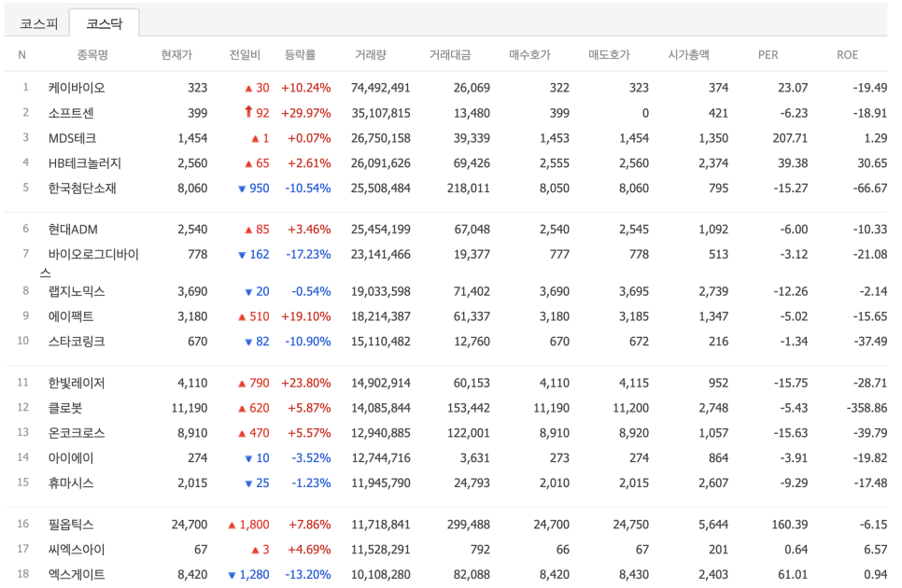Click 한국첨단소재's -10.54% change rate
902x588 pixels.
tap(308, 189)
